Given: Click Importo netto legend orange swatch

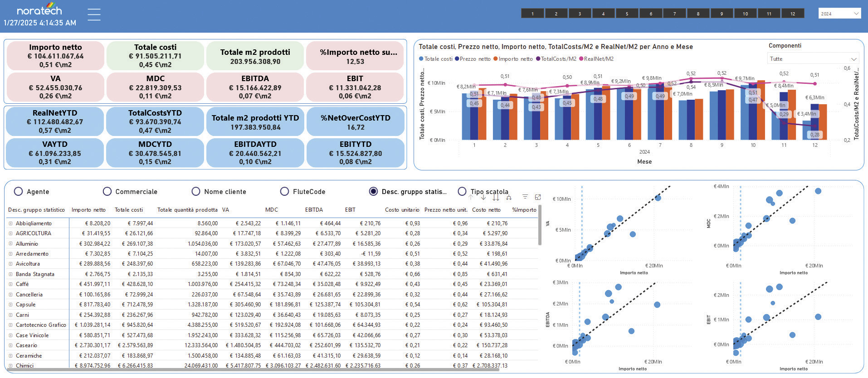Looking at the screenshot, I should pyautogui.click(x=496, y=59).
